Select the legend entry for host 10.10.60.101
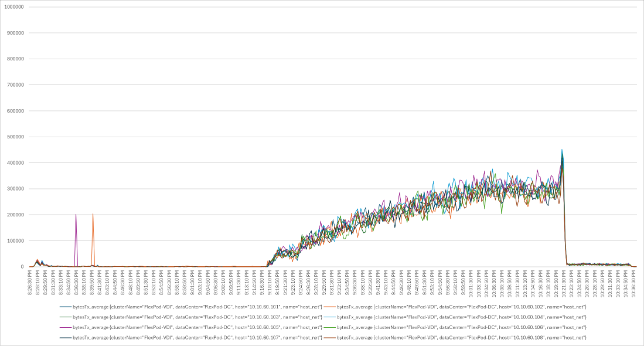644x346 pixels. [191, 307]
